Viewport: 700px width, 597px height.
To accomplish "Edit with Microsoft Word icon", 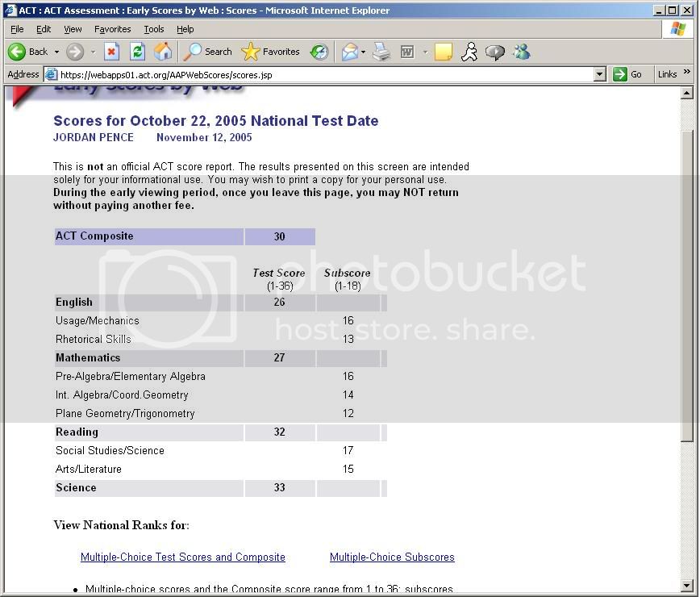I will click(x=407, y=52).
